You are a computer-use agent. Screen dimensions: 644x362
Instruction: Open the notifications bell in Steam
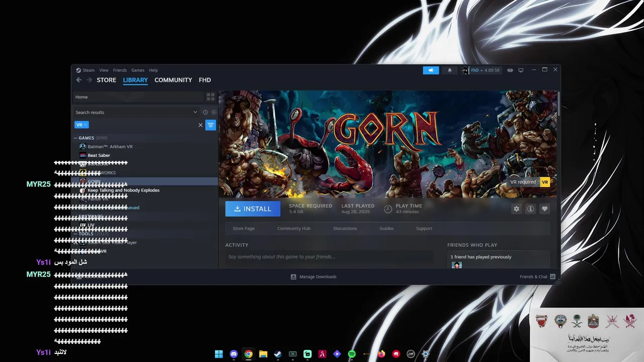(450, 70)
